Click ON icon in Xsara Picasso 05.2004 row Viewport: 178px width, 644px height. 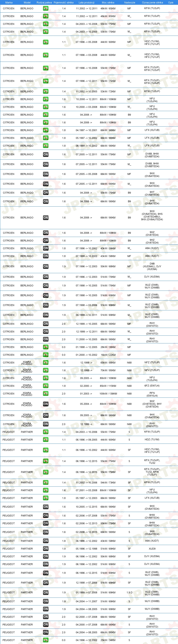[x=46, y=404]
